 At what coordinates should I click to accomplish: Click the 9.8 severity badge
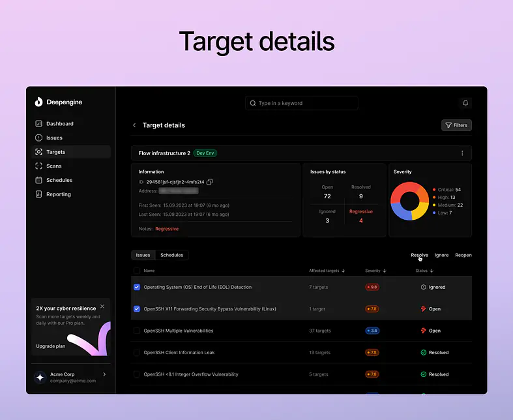click(372, 287)
